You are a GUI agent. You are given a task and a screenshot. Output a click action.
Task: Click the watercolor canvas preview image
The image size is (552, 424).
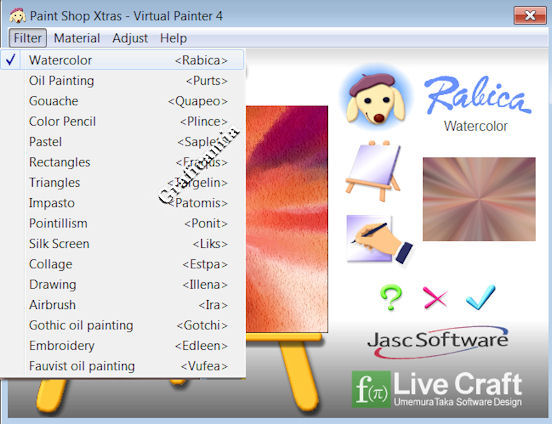click(287, 219)
